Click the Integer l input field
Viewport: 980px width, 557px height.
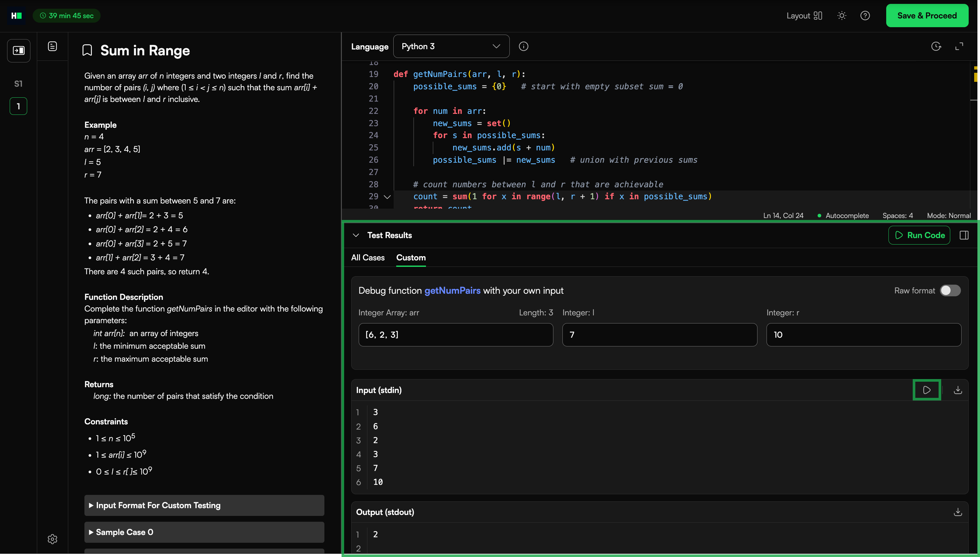[659, 335]
